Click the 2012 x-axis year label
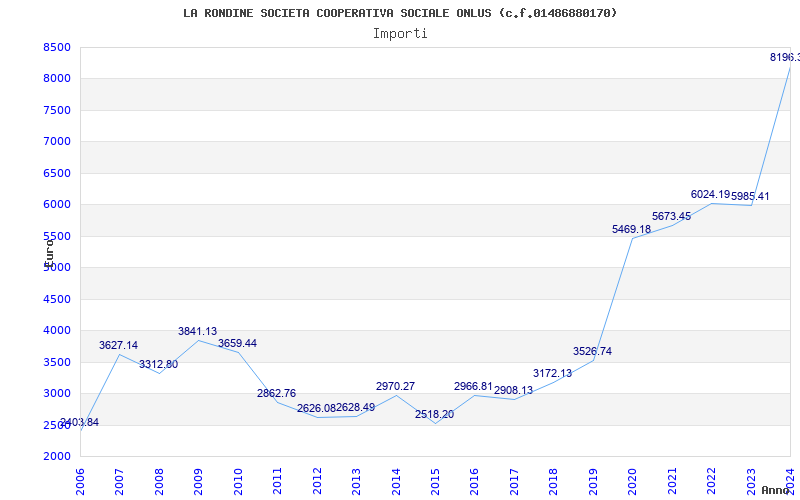Image resolution: width=800 pixels, height=500 pixels. 317,482
